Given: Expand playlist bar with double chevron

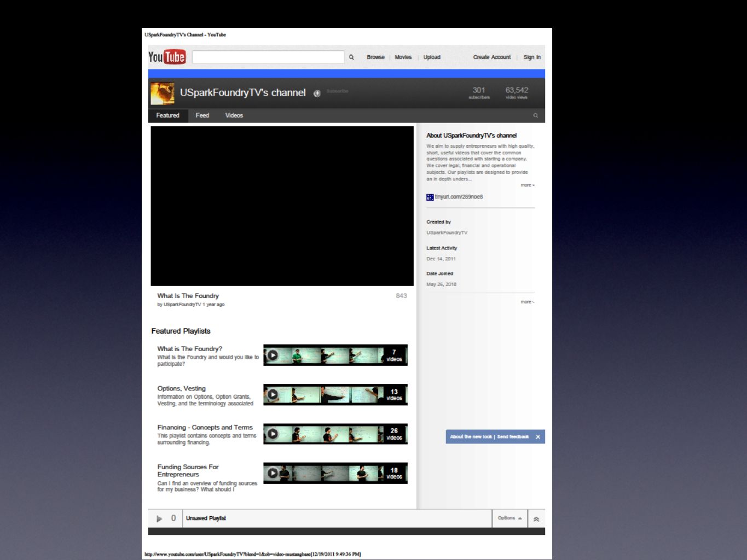Looking at the screenshot, I should click(x=536, y=519).
